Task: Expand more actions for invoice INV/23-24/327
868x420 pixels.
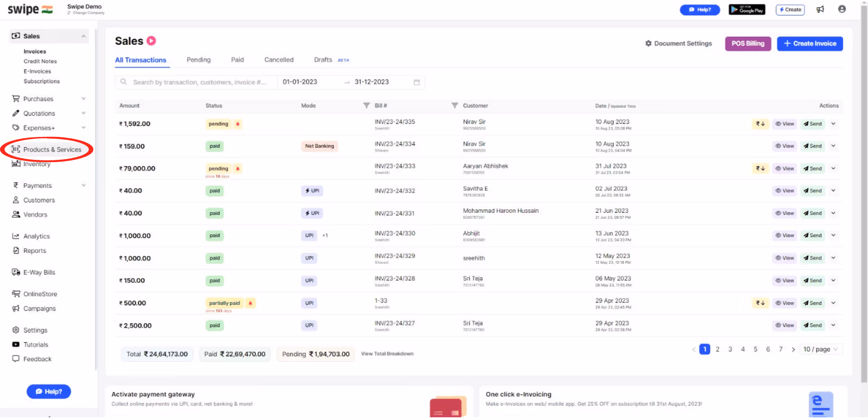Action: point(833,325)
